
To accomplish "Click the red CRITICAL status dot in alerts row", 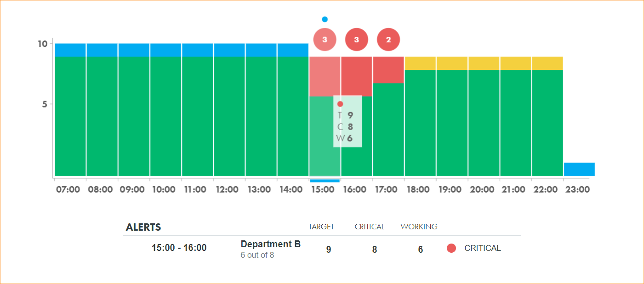I will pos(451,248).
